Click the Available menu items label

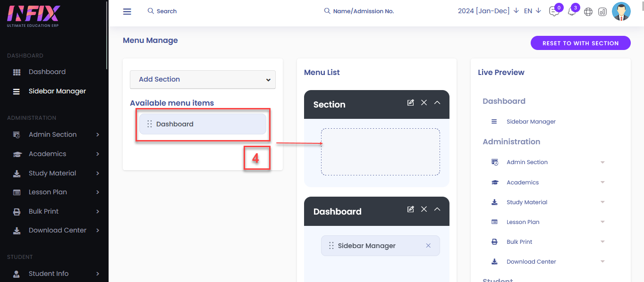(x=172, y=103)
